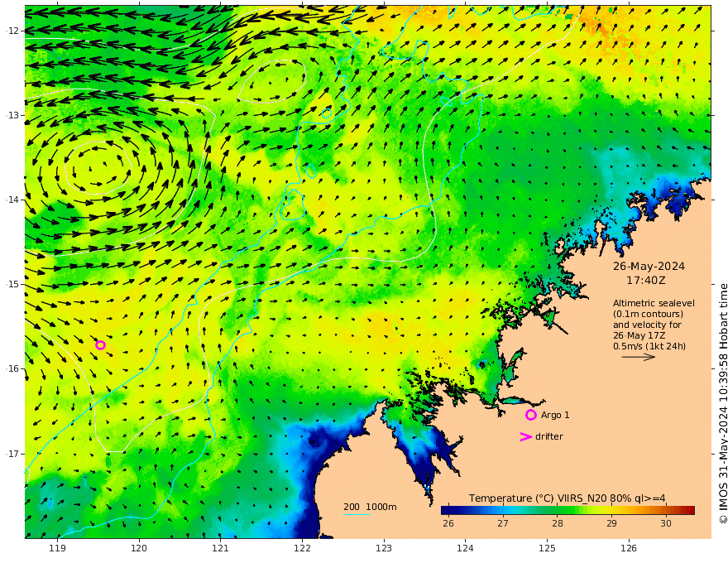Click the latitude axis label -15
Screen dimensions: 728x563
[12, 284]
